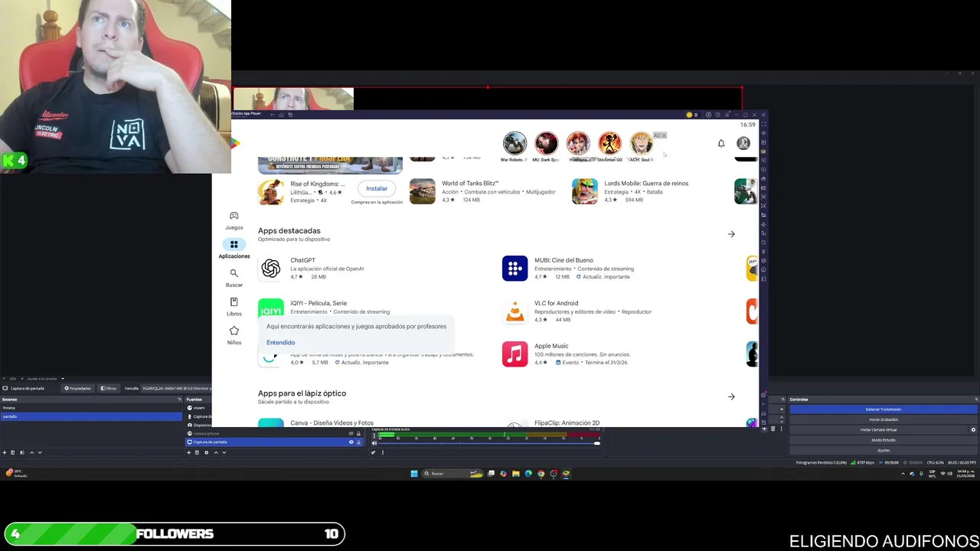
Task: Select the vtuvers source in Fuentes
Action: coord(199,408)
